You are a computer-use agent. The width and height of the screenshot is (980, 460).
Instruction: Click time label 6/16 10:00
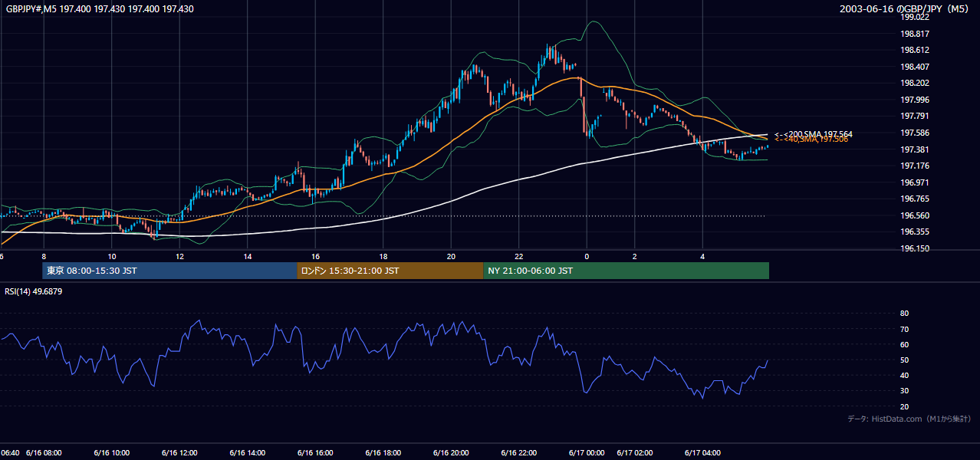(x=112, y=453)
